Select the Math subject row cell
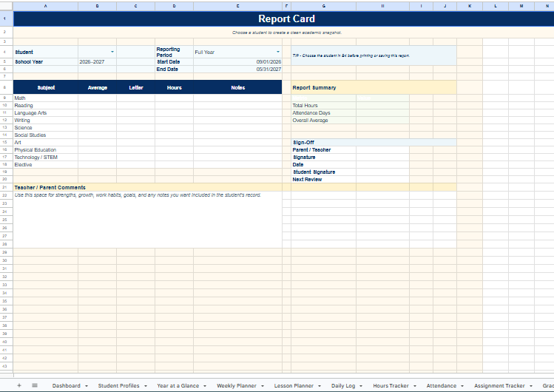The image size is (554, 392). point(46,98)
